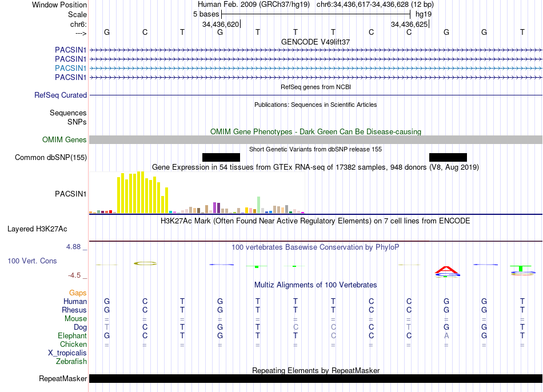Click the black RepeatMasker element bar
This screenshot has width=543, height=392.
(x=316, y=378)
